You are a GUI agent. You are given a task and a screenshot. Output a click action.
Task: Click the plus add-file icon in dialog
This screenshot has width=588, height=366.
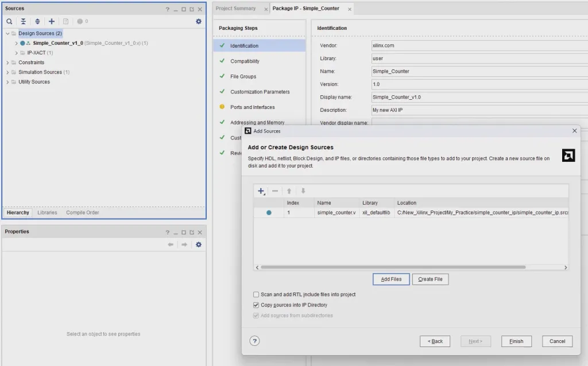pos(261,191)
